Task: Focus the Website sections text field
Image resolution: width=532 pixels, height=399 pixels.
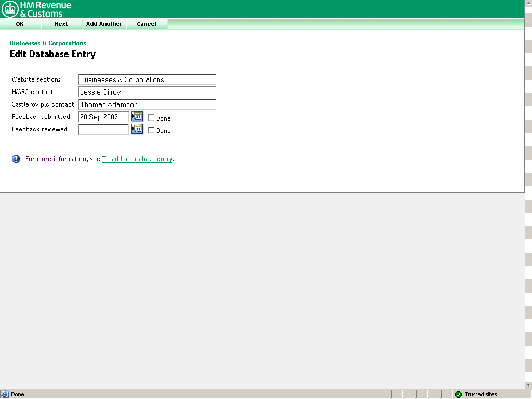Action: 147,79
